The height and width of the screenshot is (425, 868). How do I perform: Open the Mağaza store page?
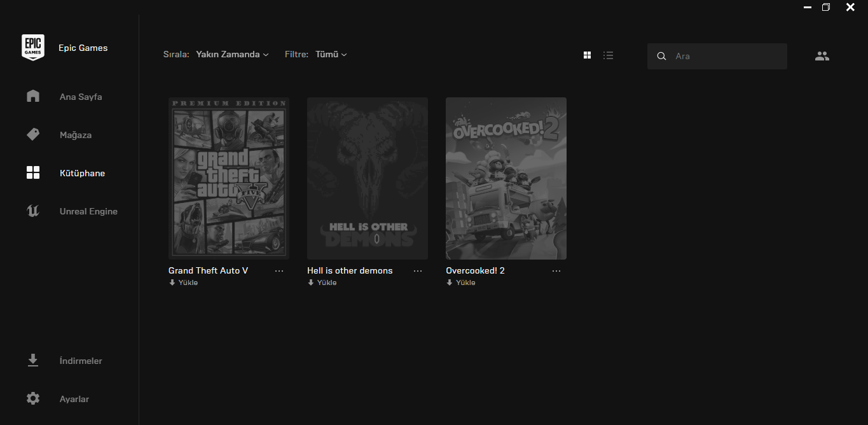tap(76, 135)
